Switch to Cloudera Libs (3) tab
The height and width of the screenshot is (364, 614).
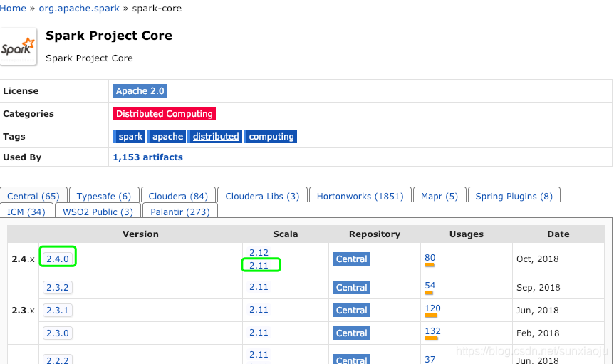tap(262, 196)
